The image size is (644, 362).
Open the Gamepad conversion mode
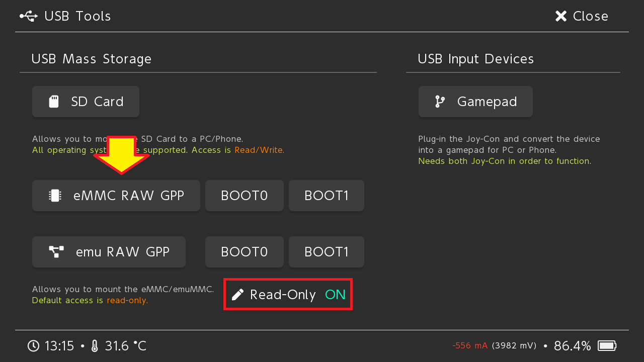pos(475,101)
